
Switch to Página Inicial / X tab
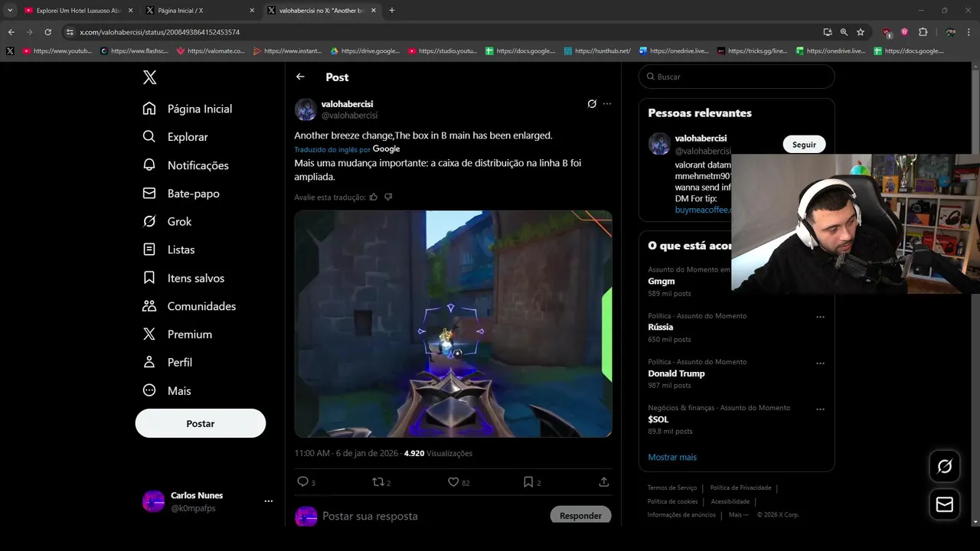pyautogui.click(x=200, y=11)
